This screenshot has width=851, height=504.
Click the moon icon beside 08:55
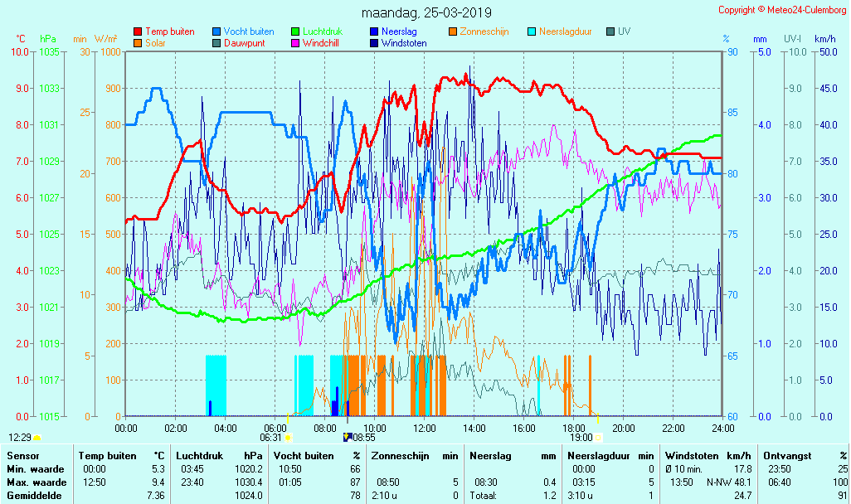tap(347, 437)
